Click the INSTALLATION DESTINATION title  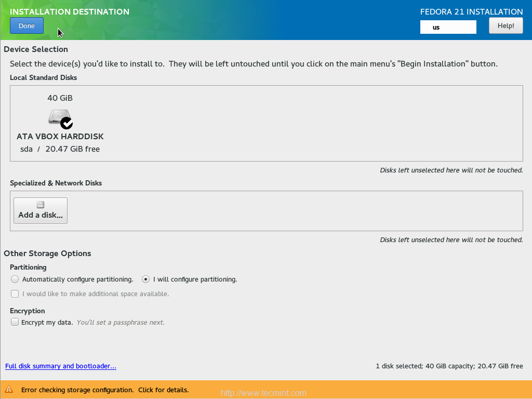pyautogui.click(x=70, y=11)
